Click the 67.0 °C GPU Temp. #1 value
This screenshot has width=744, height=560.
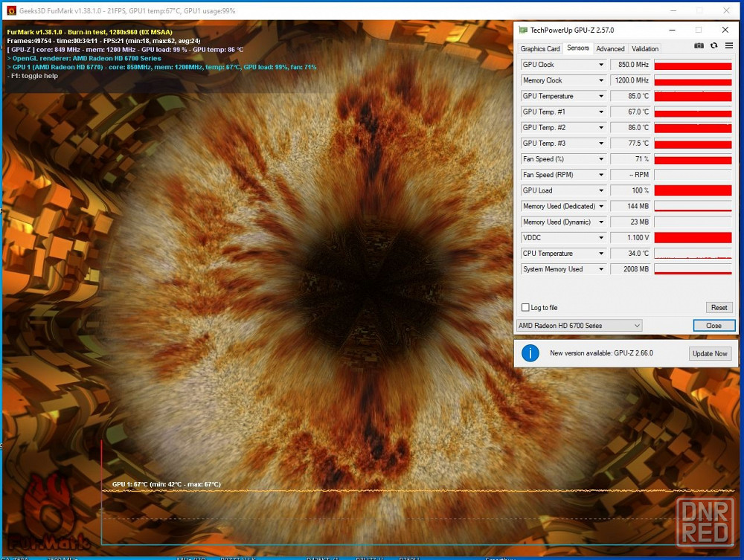tap(630, 112)
